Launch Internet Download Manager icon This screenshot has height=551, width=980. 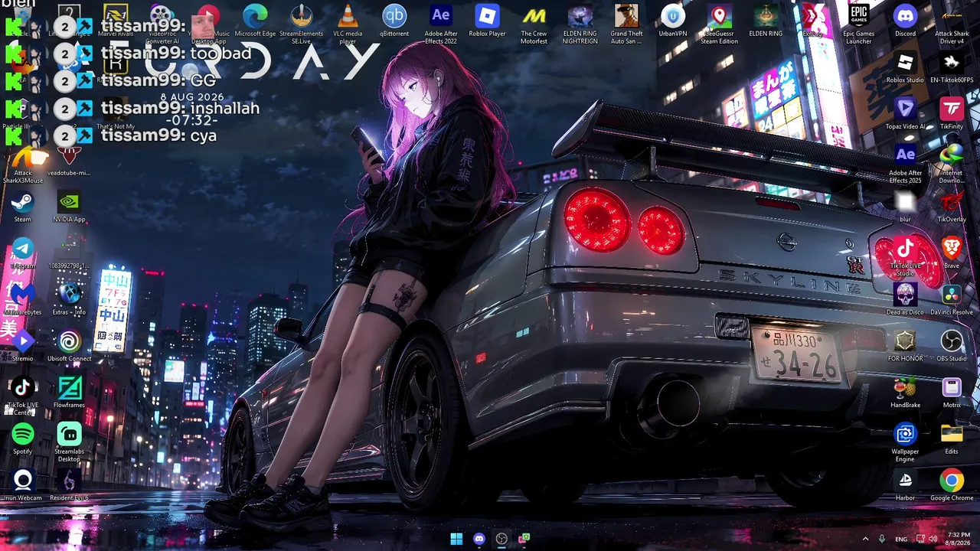click(952, 164)
